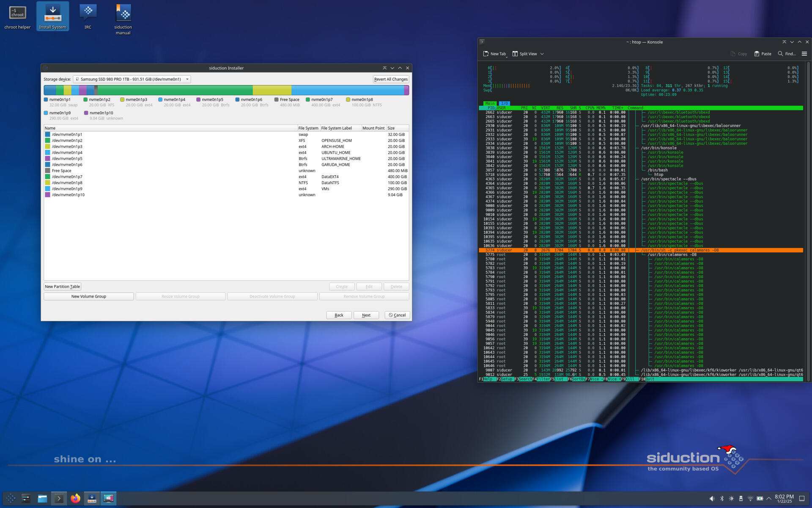This screenshot has width=812, height=508.
Task: Open the Wi-Fi network tray icon
Action: [x=750, y=498]
